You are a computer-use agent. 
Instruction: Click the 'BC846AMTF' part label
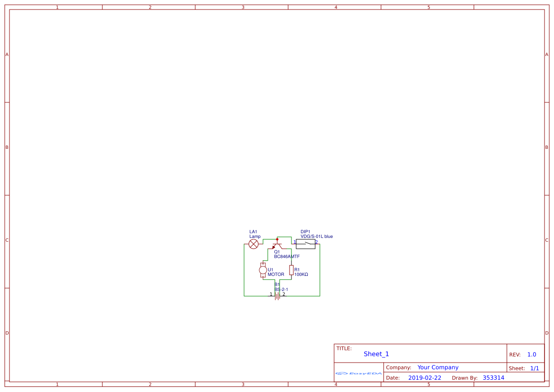click(287, 256)
